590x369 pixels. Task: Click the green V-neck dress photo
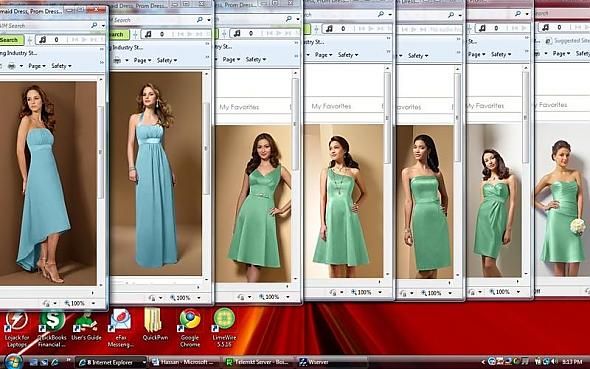(x=253, y=204)
